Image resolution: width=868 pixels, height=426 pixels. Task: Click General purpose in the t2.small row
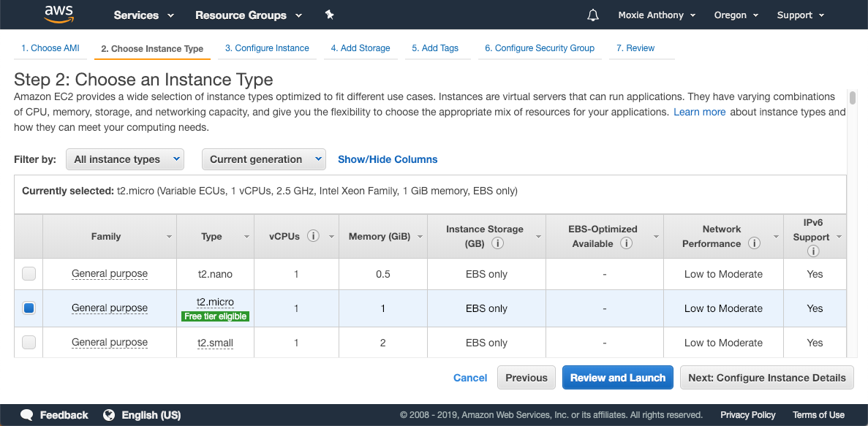point(110,343)
